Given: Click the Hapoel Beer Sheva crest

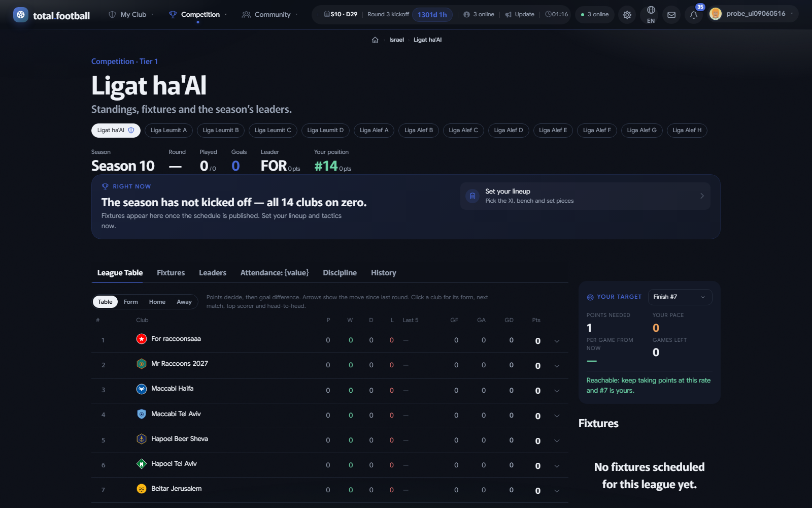Looking at the screenshot, I should 142,439.
